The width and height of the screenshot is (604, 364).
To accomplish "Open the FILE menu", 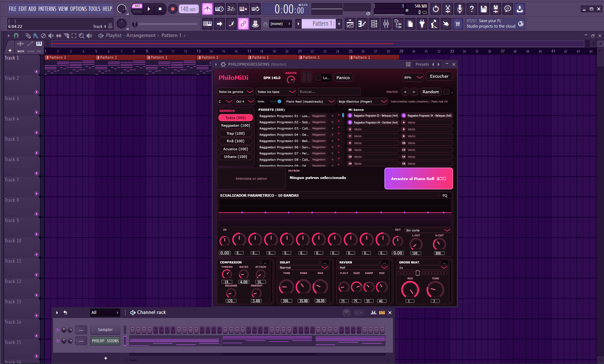I will pos(13,9).
